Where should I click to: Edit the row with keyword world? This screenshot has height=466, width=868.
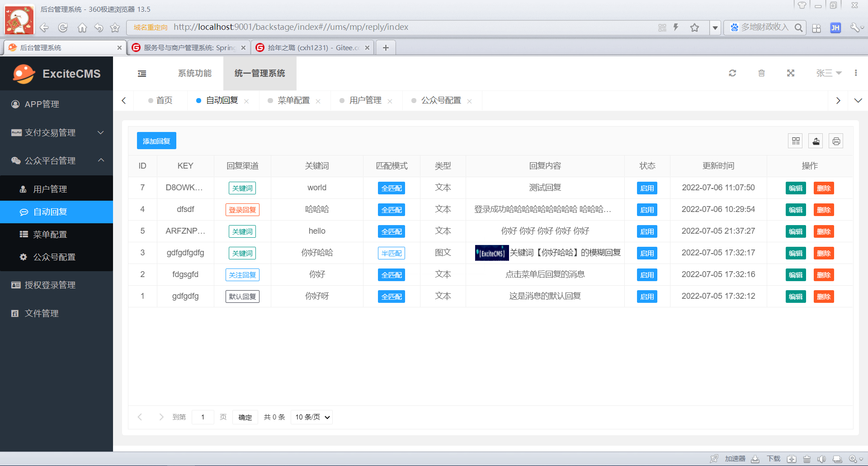(x=796, y=188)
